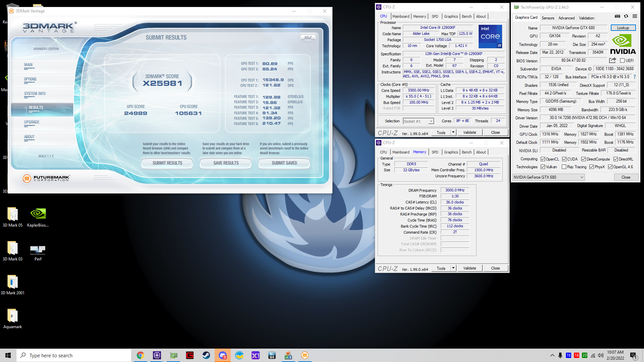Open the Socket #1 selection dropdown
This screenshot has width=644, height=362.
418,121
